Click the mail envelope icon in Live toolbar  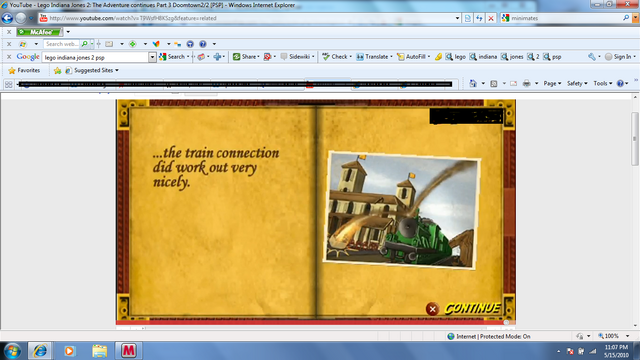click(x=109, y=44)
